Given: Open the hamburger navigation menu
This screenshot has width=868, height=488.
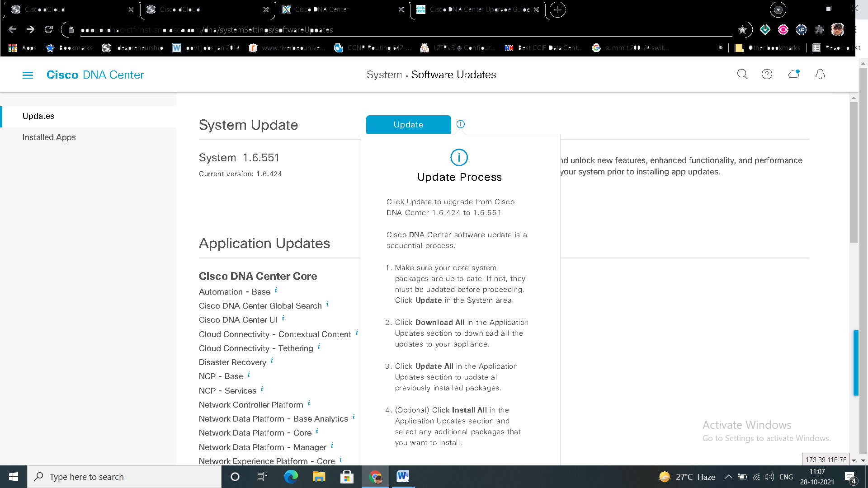Looking at the screenshot, I should coord(28,75).
